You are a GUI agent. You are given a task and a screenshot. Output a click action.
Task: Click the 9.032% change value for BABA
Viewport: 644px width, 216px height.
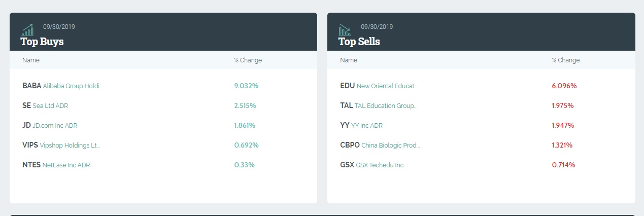point(246,86)
